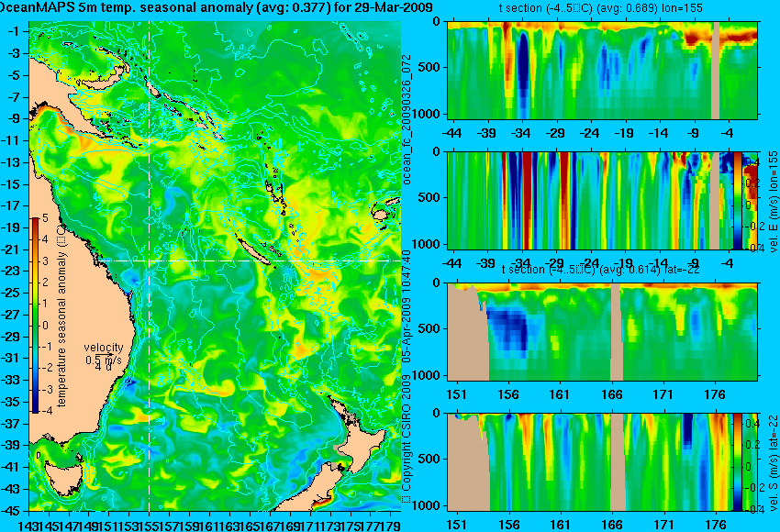Click the '155' longitude label on the map axis
780x532 pixels.
(x=150, y=525)
